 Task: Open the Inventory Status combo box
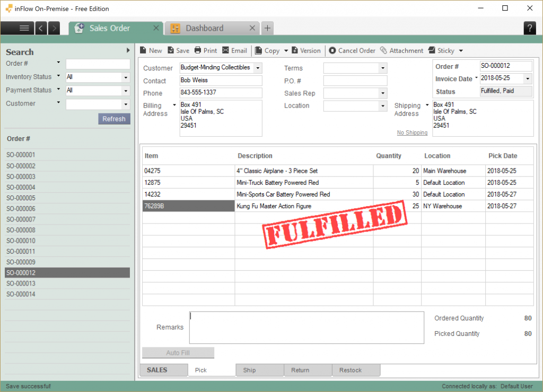[98, 77]
